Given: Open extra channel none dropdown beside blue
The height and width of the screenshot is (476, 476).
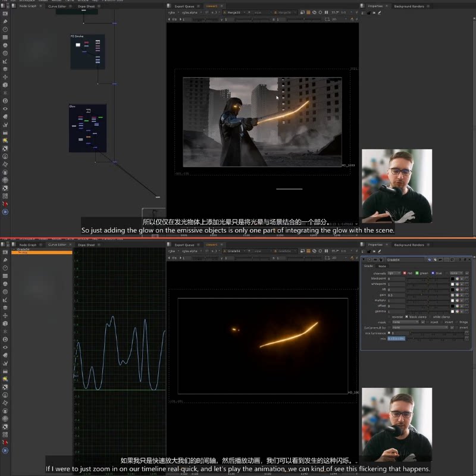Looking at the screenshot, I should [456, 273].
